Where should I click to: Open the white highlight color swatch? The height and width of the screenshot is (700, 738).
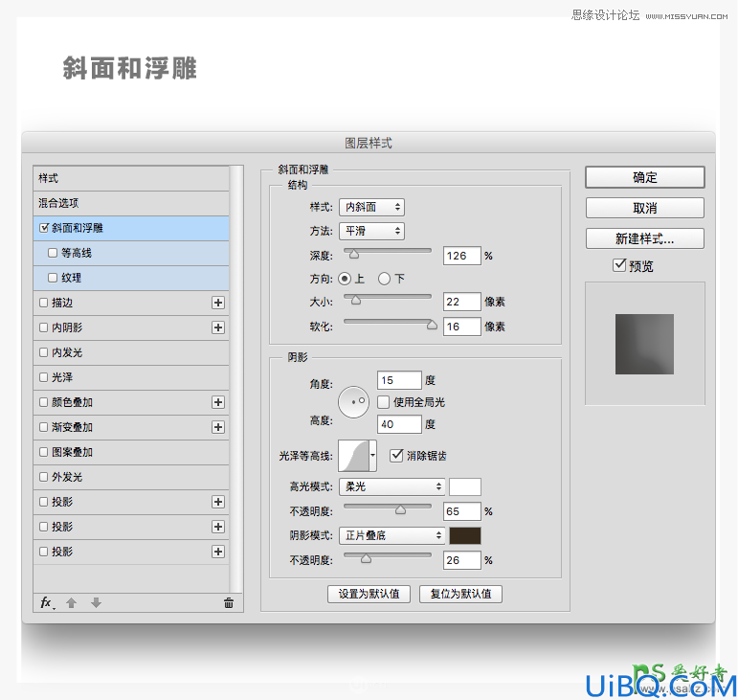[x=465, y=486]
